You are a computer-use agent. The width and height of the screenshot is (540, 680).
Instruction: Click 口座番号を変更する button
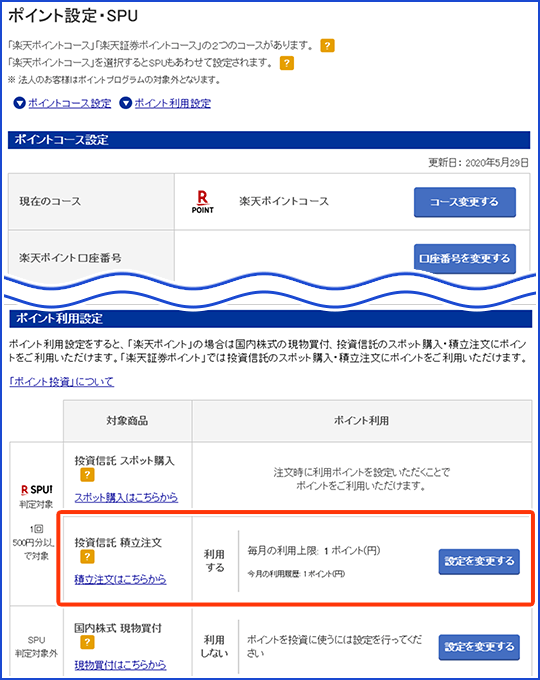(465, 258)
